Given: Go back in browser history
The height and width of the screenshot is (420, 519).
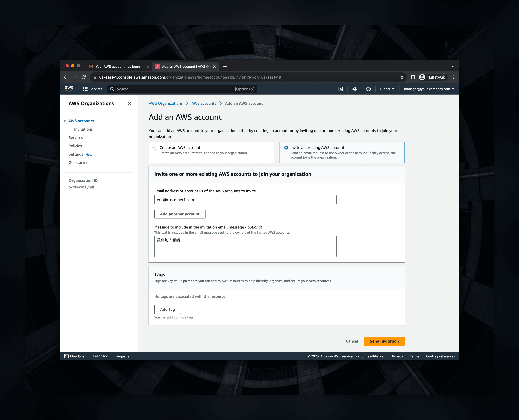Looking at the screenshot, I should tap(66, 77).
